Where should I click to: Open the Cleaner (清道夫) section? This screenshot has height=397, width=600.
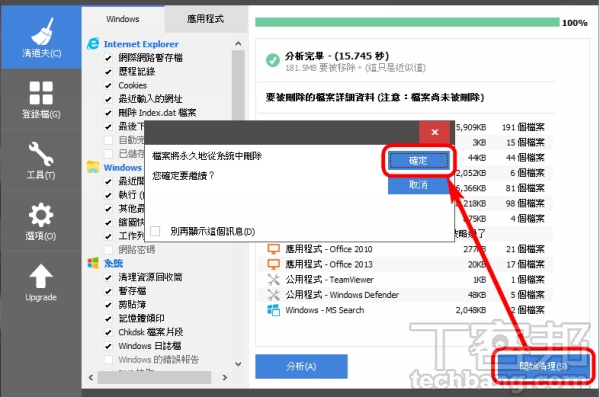41,38
